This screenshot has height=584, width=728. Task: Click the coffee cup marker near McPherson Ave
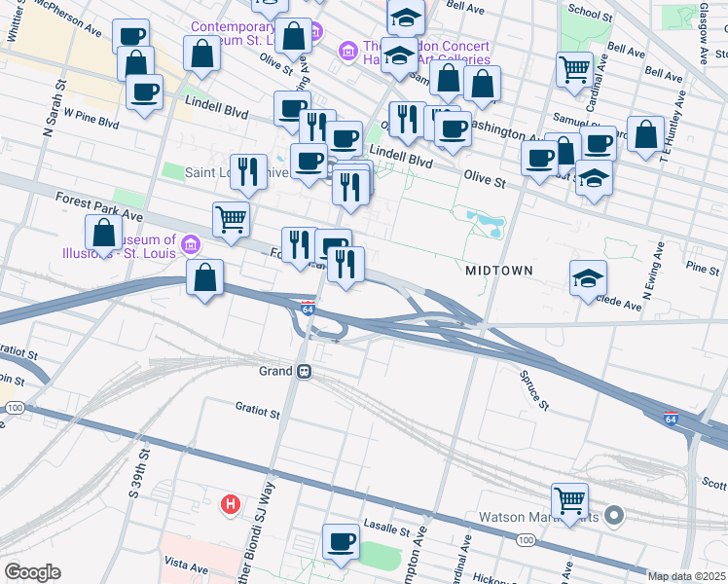tap(131, 36)
